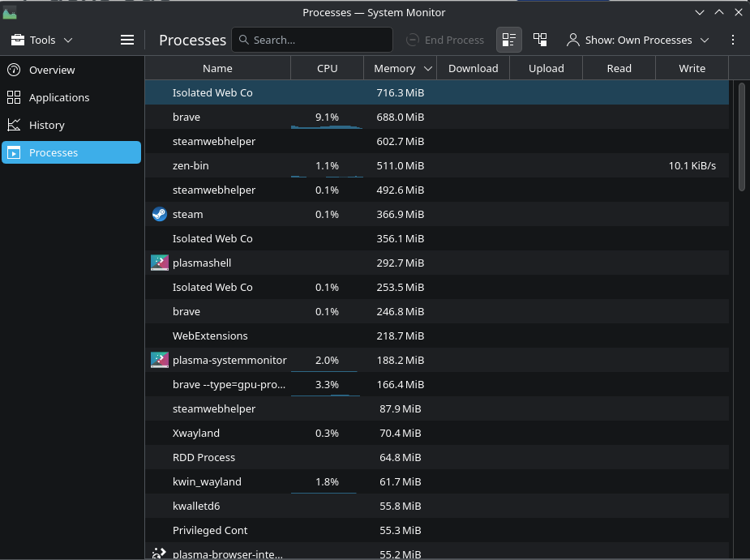The height and width of the screenshot is (560, 750).
Task: Go to the Overview page
Action: pos(71,70)
